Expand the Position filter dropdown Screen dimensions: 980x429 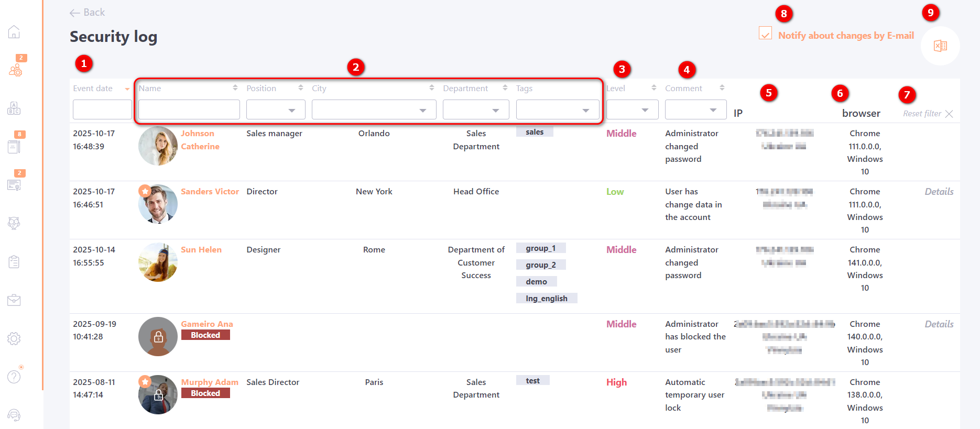(x=276, y=110)
